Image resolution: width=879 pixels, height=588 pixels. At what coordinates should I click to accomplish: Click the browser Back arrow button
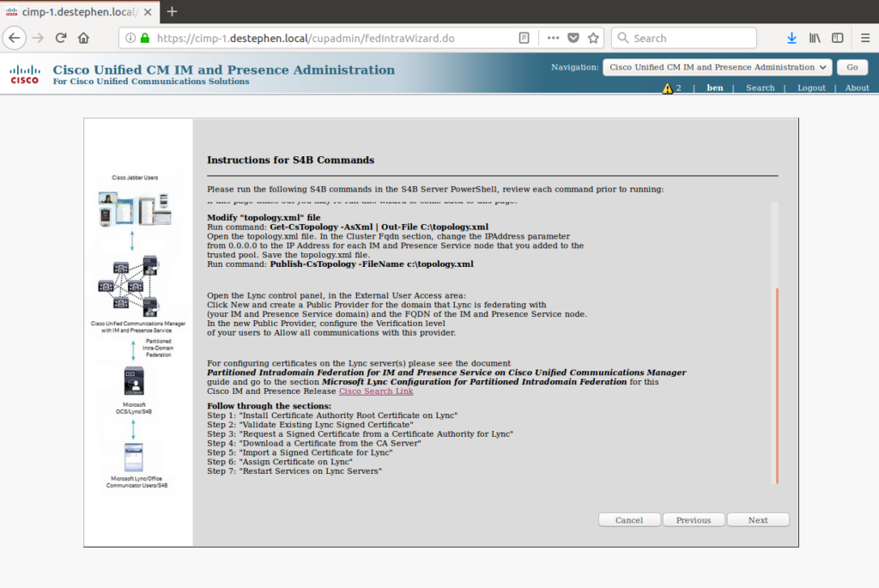point(15,38)
